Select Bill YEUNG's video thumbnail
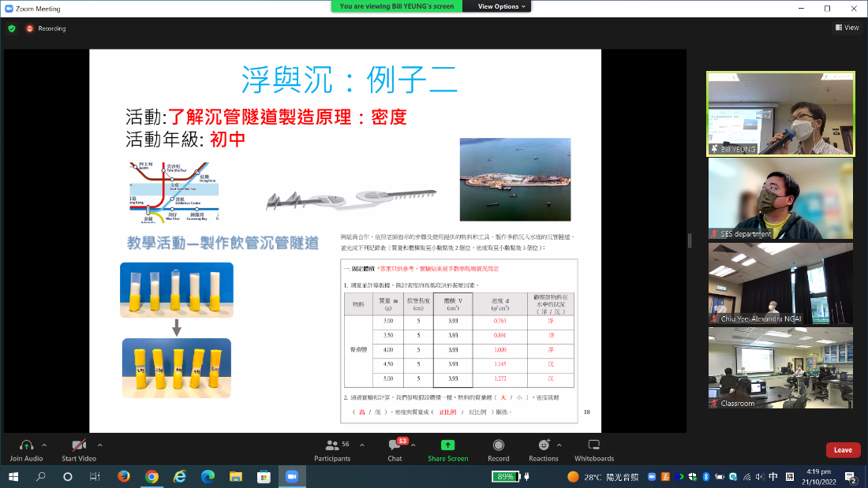868x488 pixels. 780,114
